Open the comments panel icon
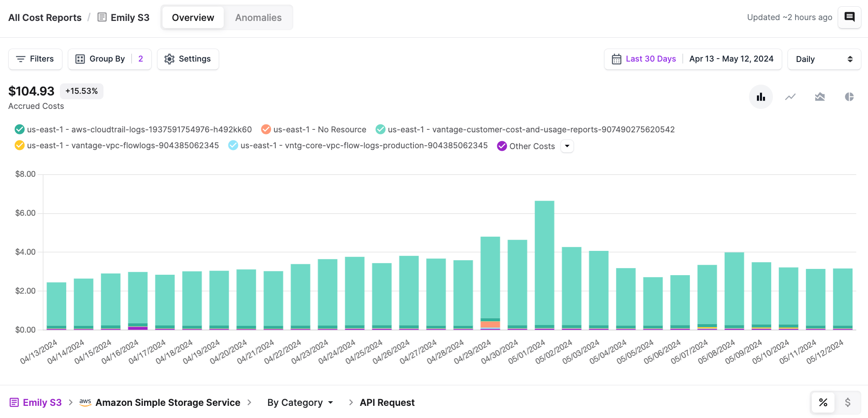The image size is (868, 418). click(x=849, y=17)
